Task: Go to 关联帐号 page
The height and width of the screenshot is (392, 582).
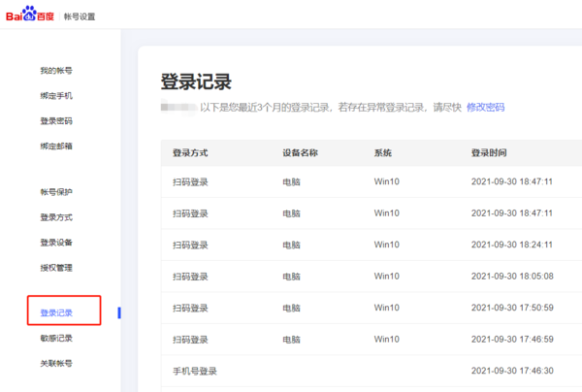Action: [x=56, y=364]
